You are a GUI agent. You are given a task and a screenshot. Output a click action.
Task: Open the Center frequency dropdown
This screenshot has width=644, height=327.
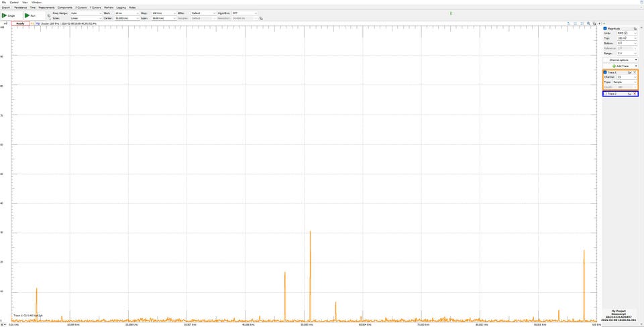pyautogui.click(x=127, y=19)
